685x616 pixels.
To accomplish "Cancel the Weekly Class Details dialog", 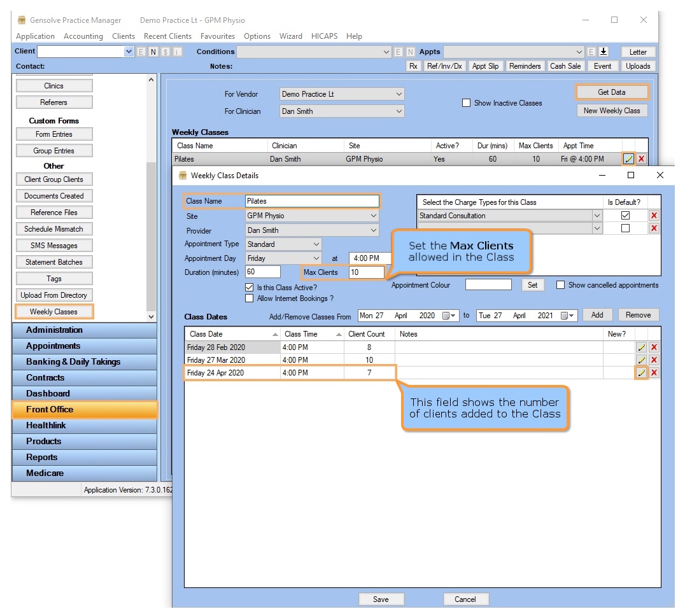I will [465, 599].
